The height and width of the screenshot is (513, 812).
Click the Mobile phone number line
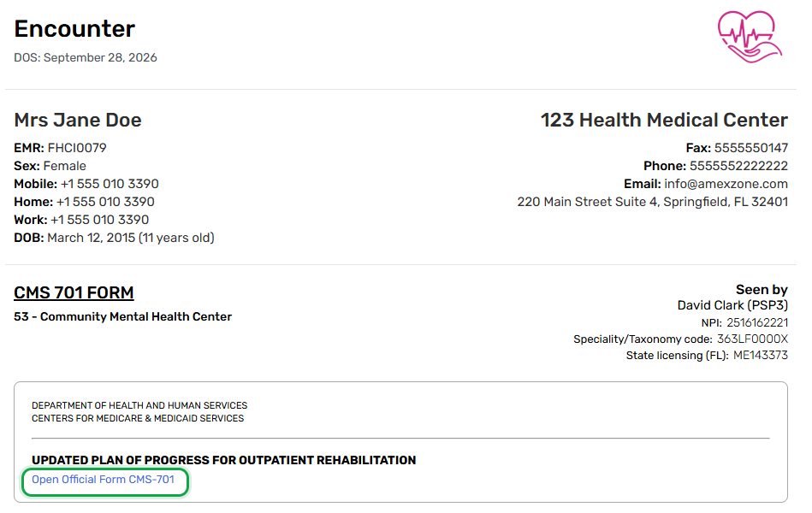coord(86,184)
